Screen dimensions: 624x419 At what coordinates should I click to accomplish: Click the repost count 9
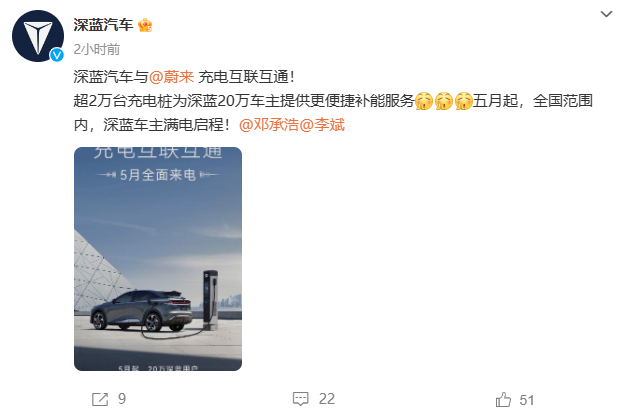(122, 399)
